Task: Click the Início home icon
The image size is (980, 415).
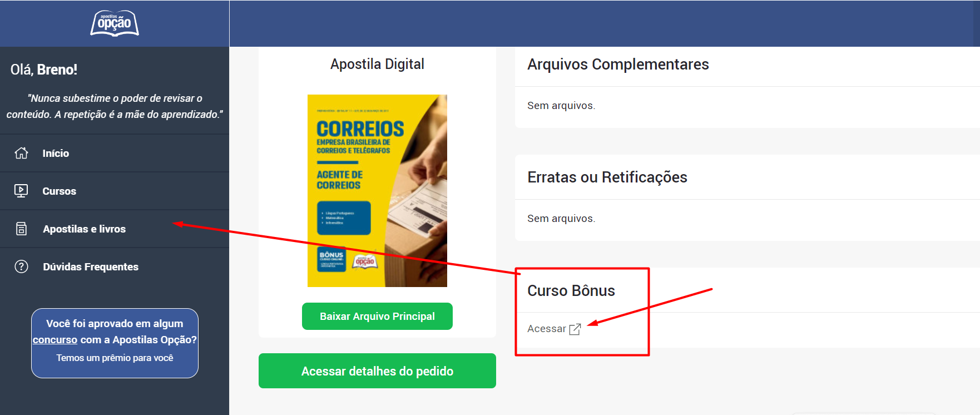Action: [21, 153]
